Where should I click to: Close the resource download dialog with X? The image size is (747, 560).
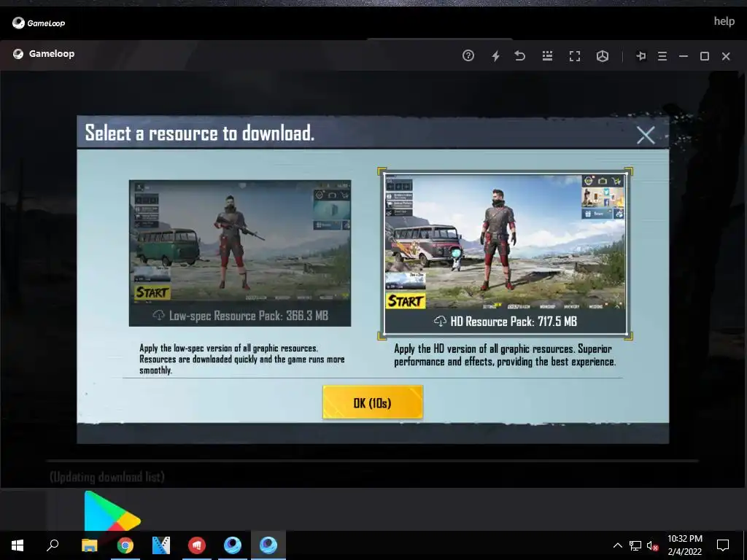point(646,135)
